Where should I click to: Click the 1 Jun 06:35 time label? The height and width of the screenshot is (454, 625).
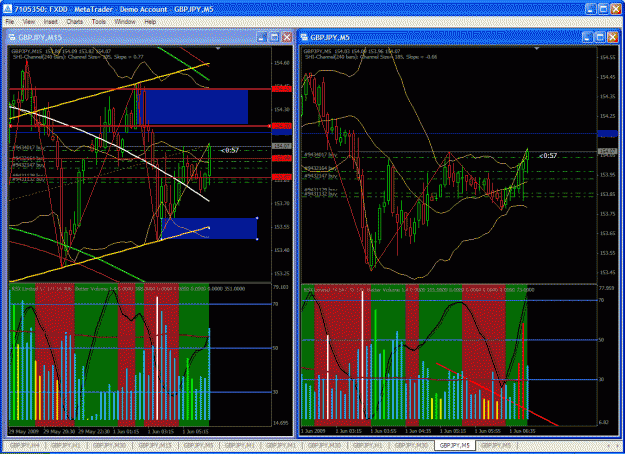coord(523,431)
